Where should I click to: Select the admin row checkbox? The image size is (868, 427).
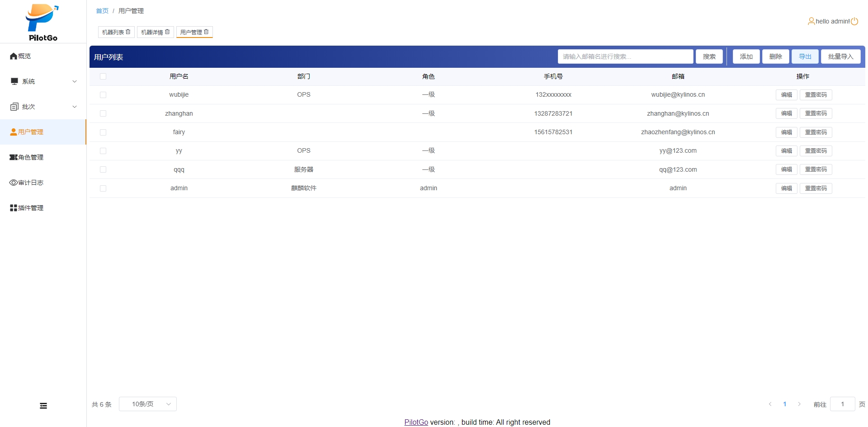tap(103, 188)
